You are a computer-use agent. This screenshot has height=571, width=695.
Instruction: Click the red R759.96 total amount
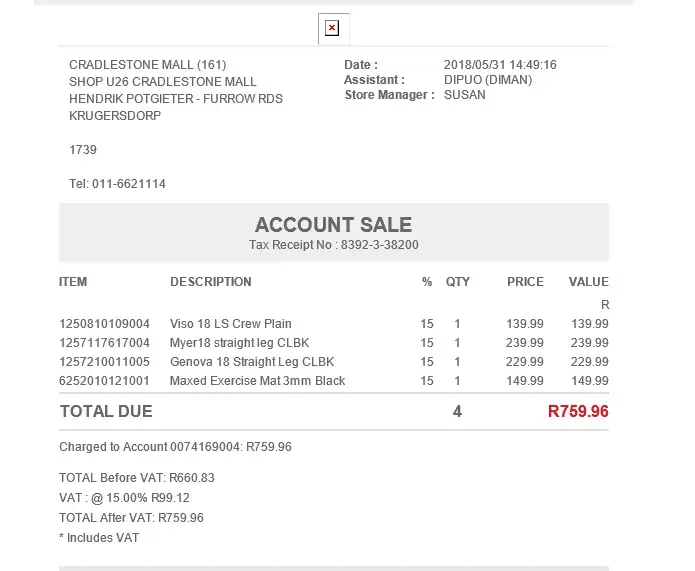pyautogui.click(x=578, y=411)
